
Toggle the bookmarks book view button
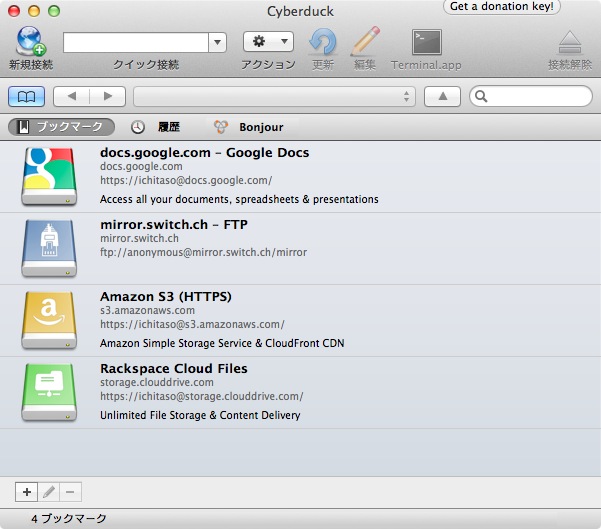[x=26, y=96]
